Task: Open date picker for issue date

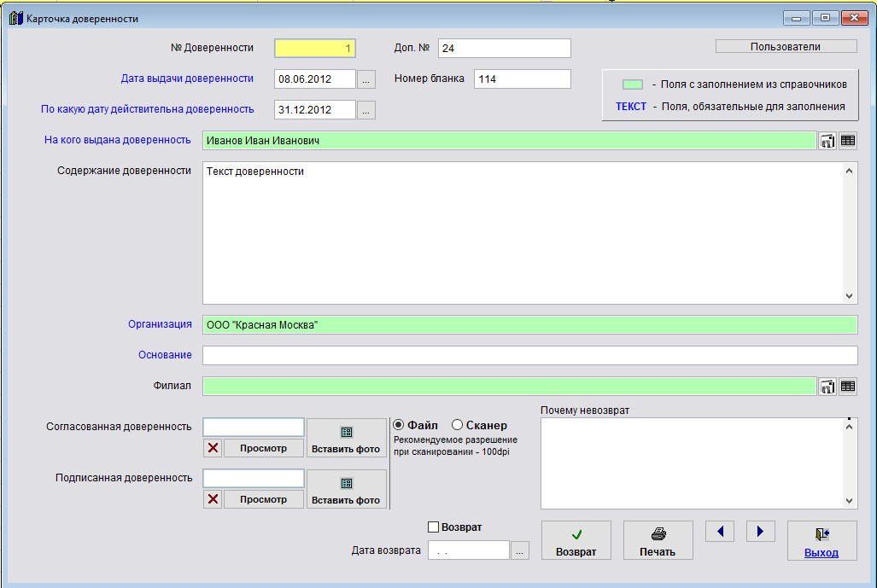Action: tap(366, 79)
